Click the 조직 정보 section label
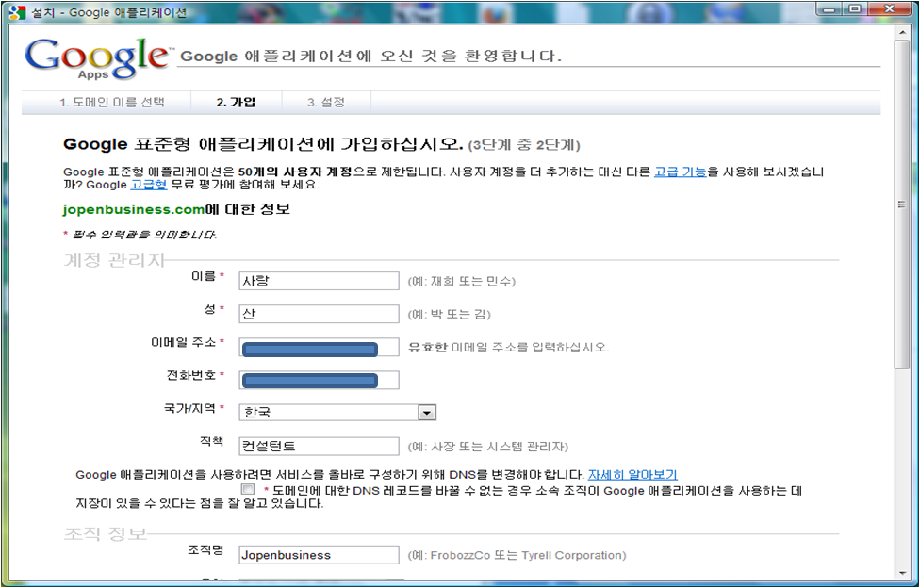This screenshot has height=588, width=920. coord(105,533)
